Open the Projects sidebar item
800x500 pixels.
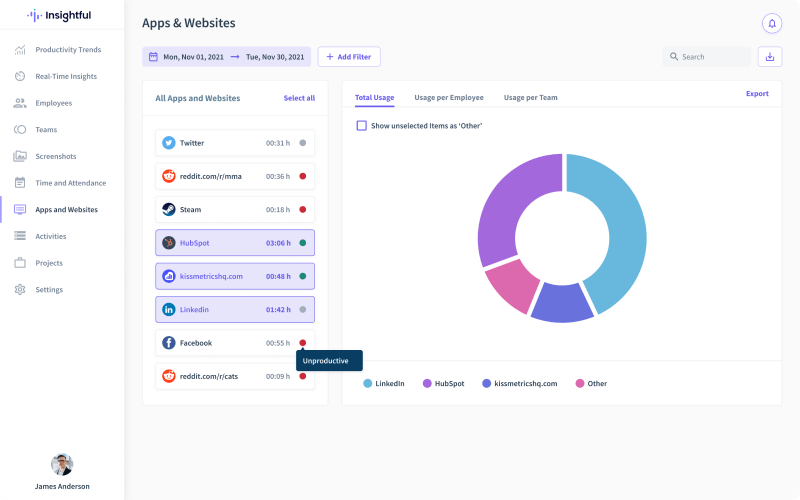click(49, 263)
